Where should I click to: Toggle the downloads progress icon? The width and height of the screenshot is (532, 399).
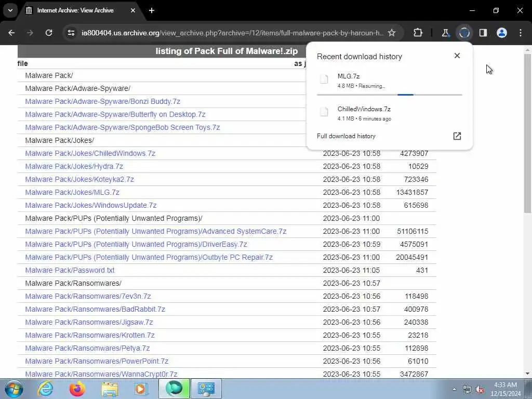click(x=464, y=33)
